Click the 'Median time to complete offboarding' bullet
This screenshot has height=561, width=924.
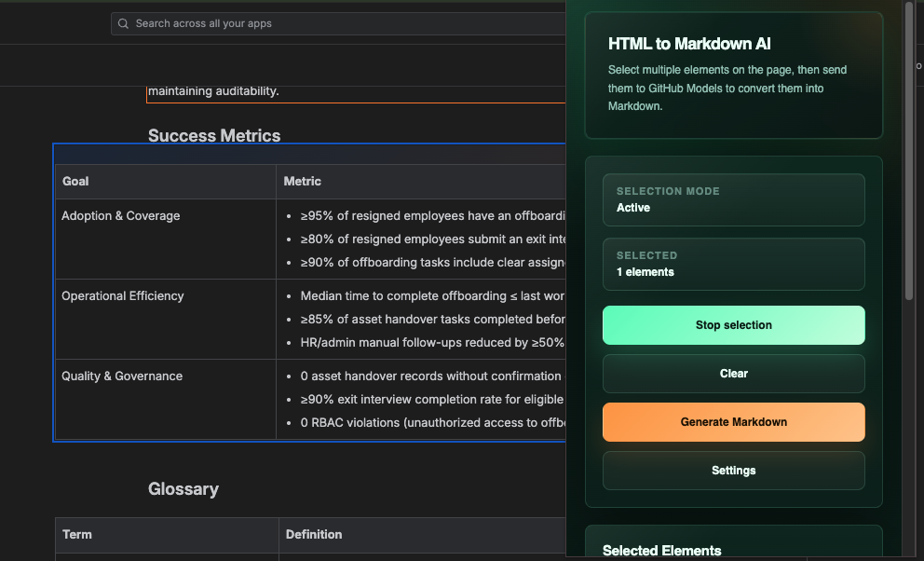click(x=432, y=295)
